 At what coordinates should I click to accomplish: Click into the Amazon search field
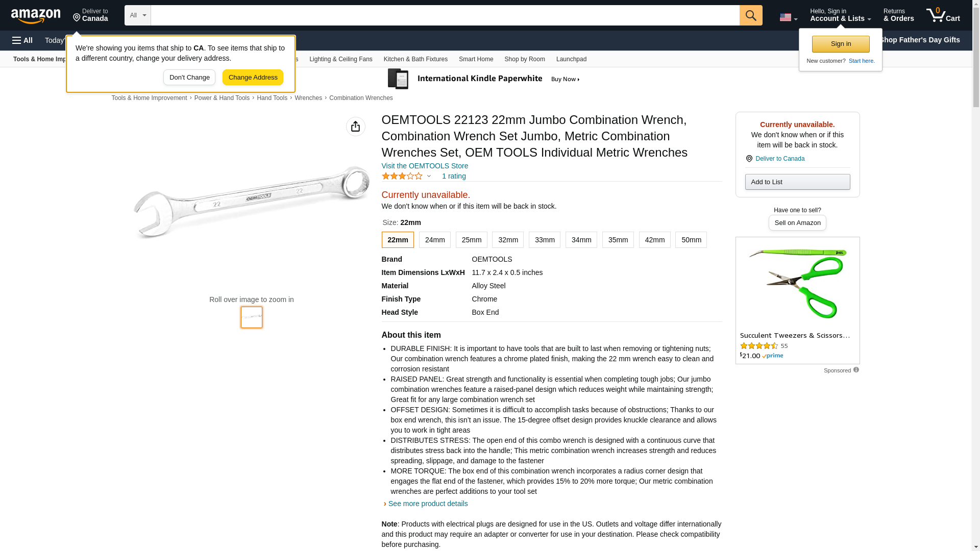[x=445, y=15]
